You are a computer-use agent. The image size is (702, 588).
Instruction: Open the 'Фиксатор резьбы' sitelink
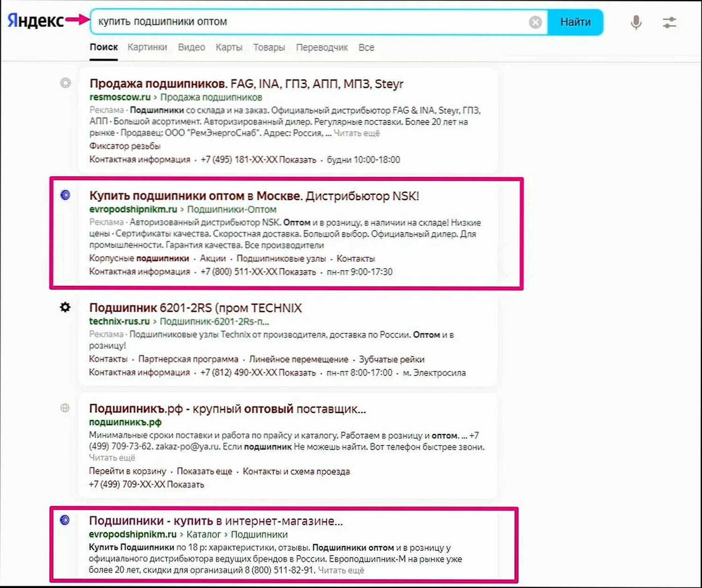point(125,146)
